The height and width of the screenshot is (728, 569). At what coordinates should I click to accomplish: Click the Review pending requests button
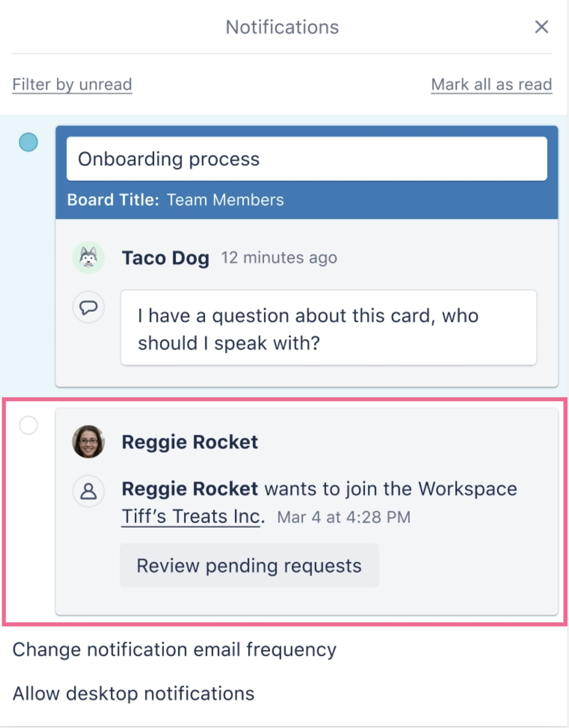coord(249,565)
